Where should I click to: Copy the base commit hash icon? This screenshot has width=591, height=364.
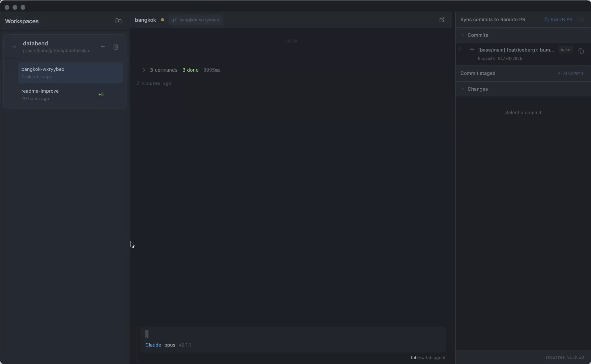point(581,51)
